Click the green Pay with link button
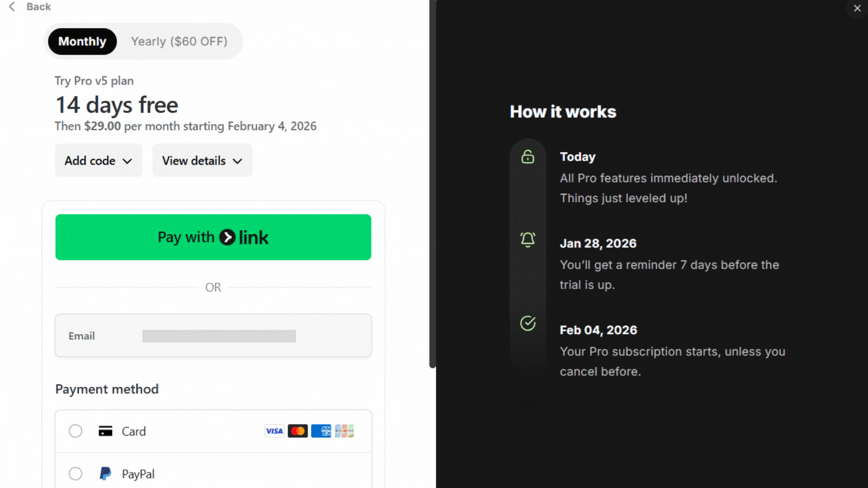 213,237
